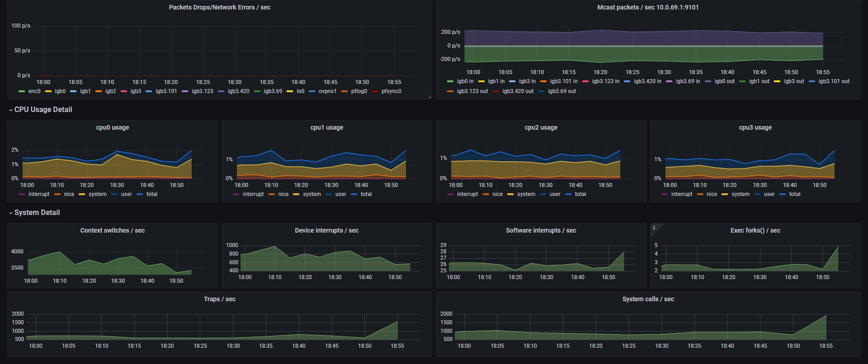This screenshot has height=364, width=868.
Task: Toggle nice series in cpu0 usage legend
Action: tap(69, 194)
